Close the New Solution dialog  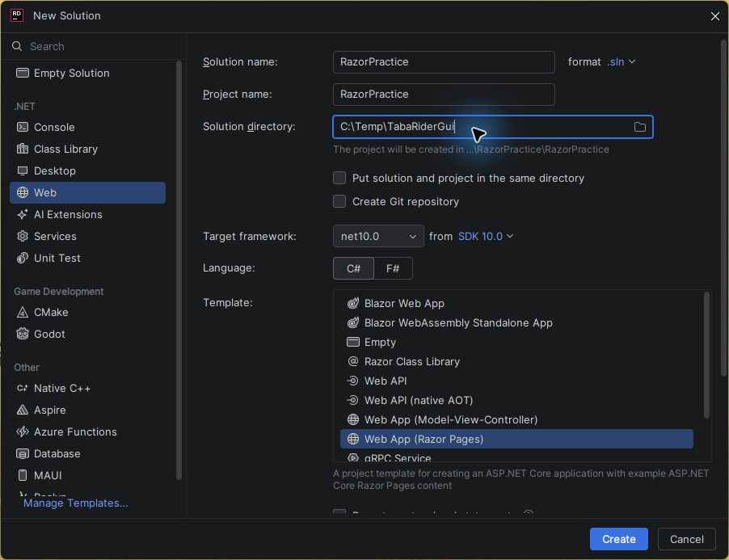(x=715, y=16)
